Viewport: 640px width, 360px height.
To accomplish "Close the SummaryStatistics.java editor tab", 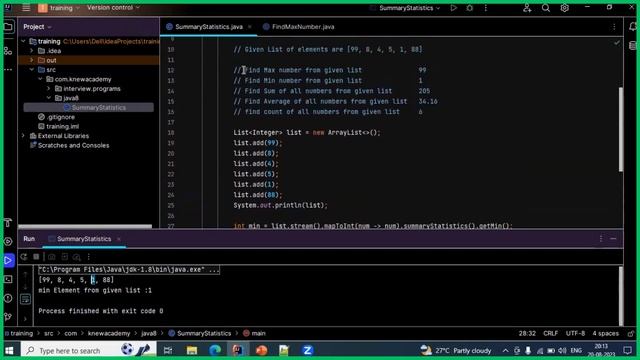I will 249,27.
